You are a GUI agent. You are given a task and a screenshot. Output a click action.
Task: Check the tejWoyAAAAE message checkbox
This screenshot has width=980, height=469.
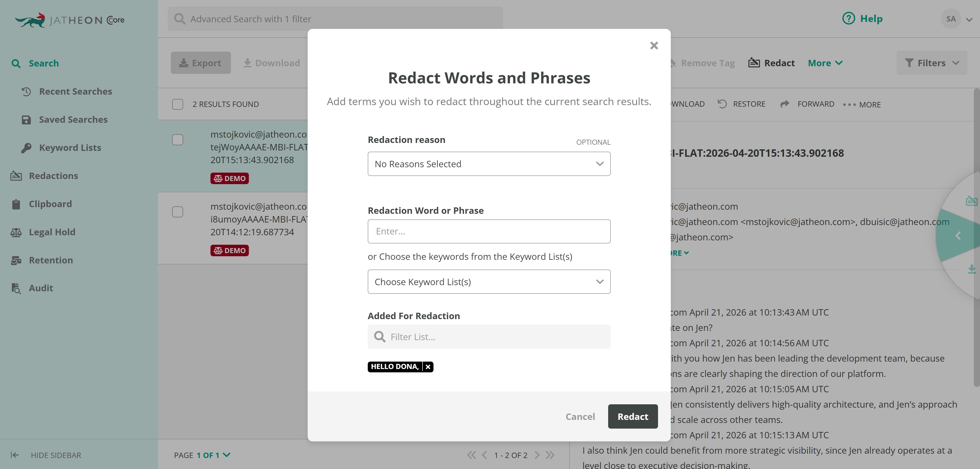(x=177, y=140)
